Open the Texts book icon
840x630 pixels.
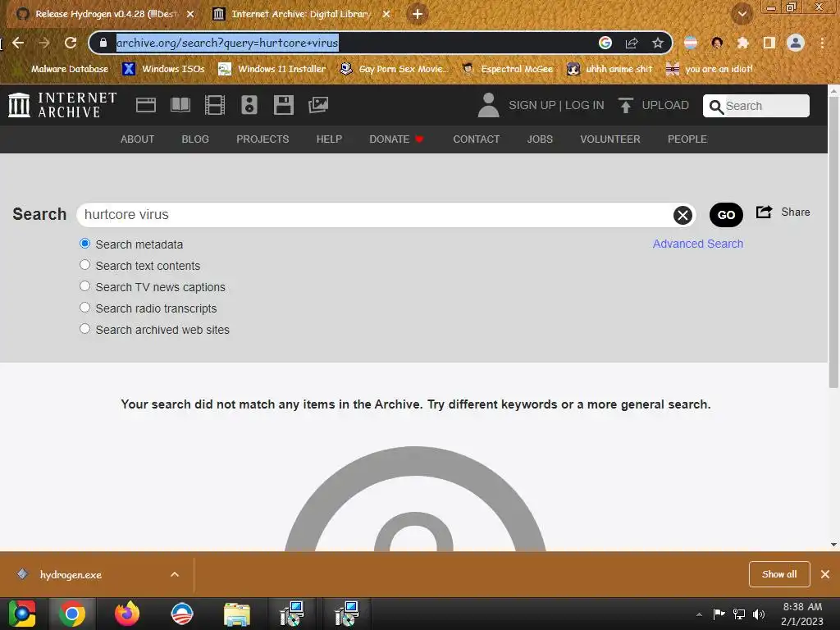[x=180, y=105]
